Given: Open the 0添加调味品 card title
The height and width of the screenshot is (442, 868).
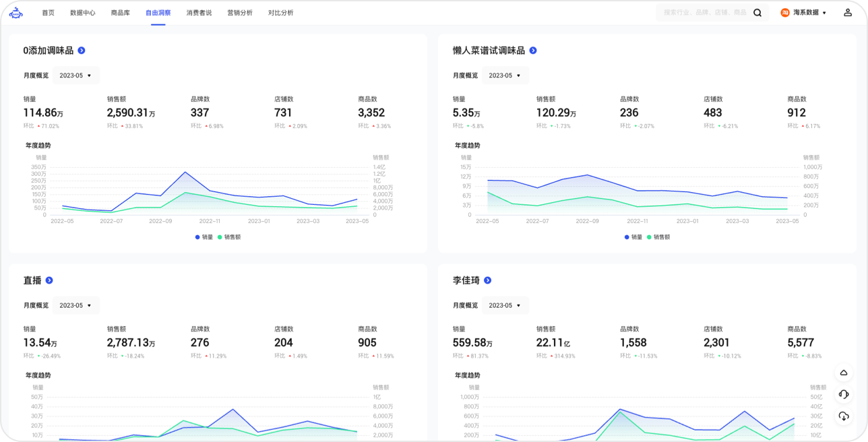Looking at the screenshot, I should pyautogui.click(x=49, y=51).
